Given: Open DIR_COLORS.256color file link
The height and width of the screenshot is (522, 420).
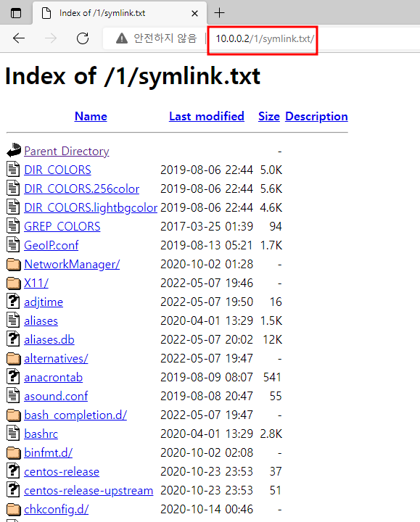Looking at the screenshot, I should pyautogui.click(x=81, y=188).
